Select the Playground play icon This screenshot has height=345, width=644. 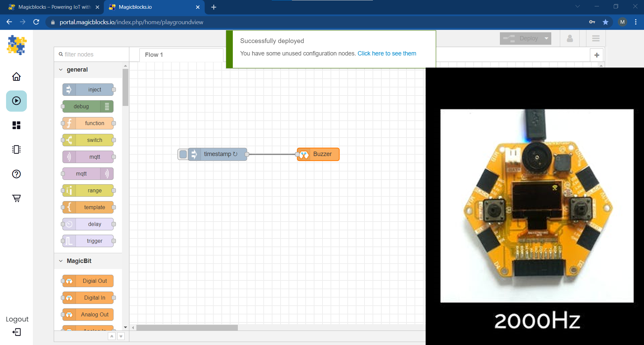point(16,101)
